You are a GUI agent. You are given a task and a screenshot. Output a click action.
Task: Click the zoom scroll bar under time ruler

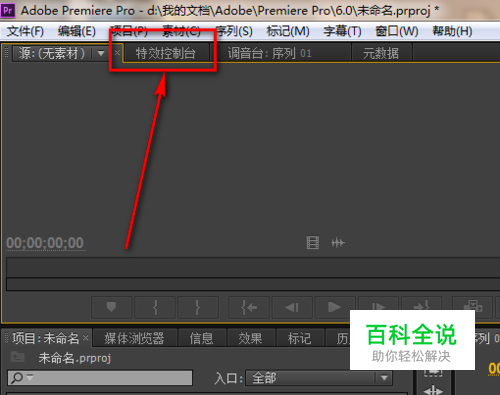(253, 284)
